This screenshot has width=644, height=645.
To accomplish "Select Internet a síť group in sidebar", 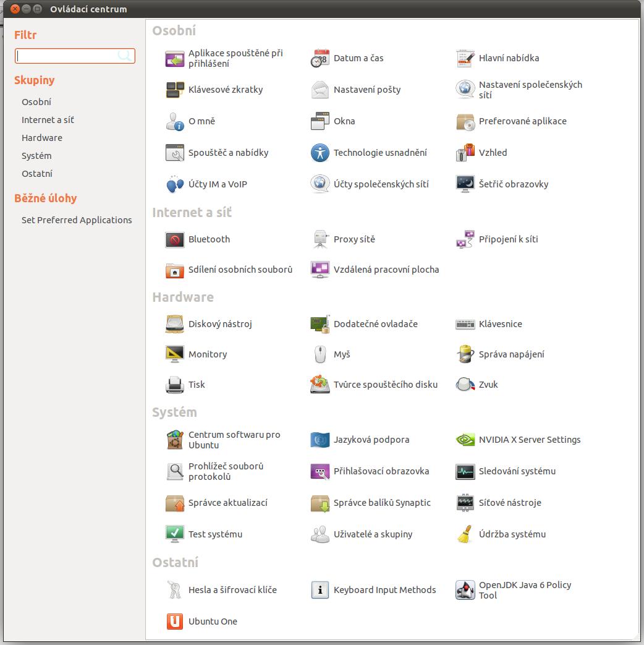I will (x=48, y=120).
